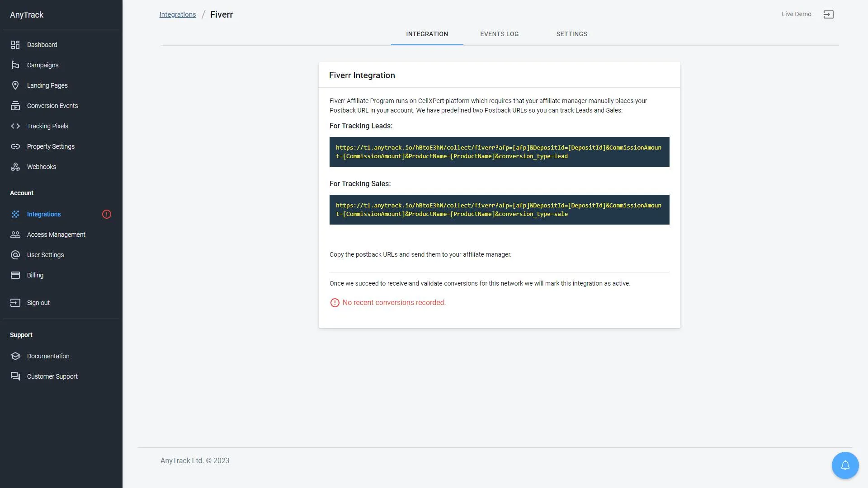Click the Conversion Events icon

tap(15, 106)
